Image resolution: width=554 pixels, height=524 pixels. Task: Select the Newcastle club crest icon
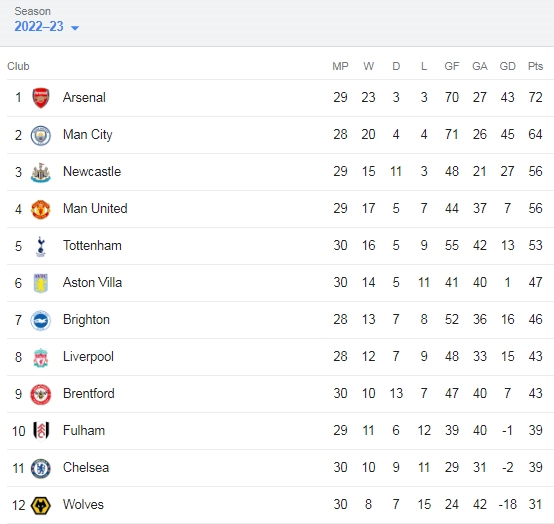(x=41, y=172)
